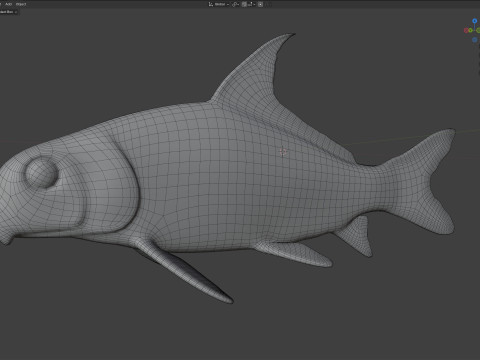The height and width of the screenshot is (360, 480).
Task: Toggle proportional editing button
Action: 260,4
